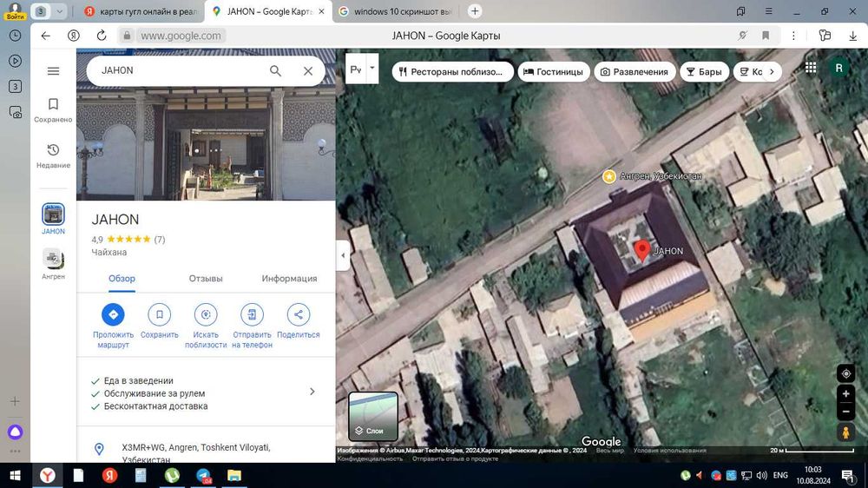This screenshot has height=488, width=868.
Task: Open Google apps grid
Action: [x=811, y=68]
